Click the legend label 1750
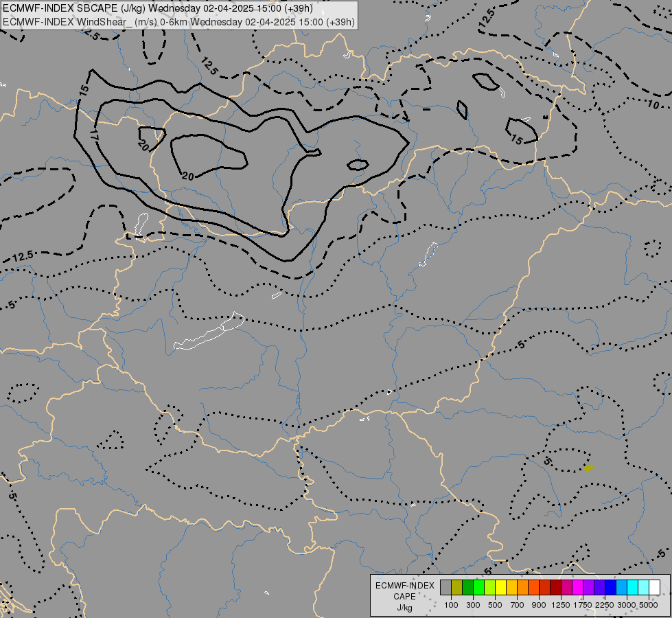The width and height of the screenshot is (672, 618). click(x=583, y=605)
